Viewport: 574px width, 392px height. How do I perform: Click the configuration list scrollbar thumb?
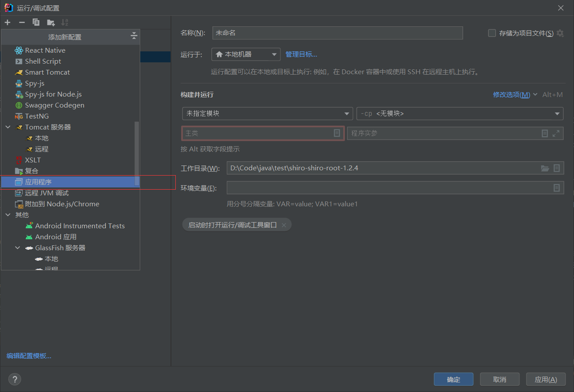point(137,154)
